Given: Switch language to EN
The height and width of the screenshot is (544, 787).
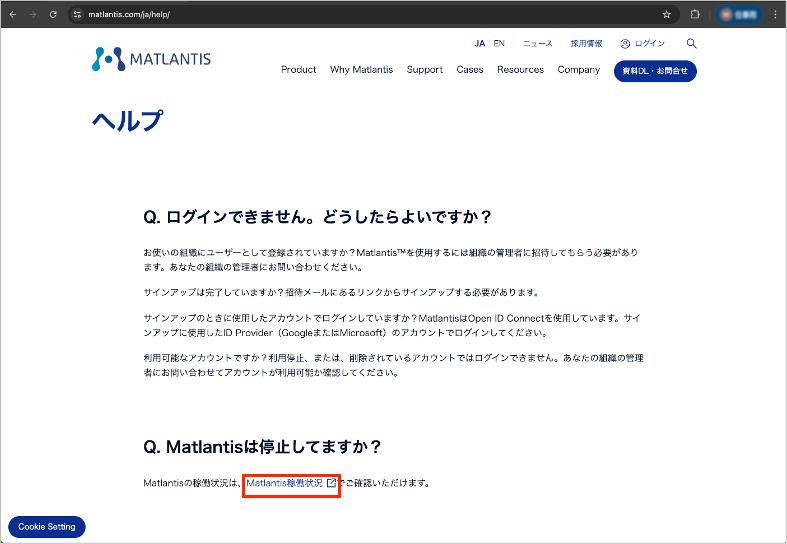Looking at the screenshot, I should pos(499,44).
